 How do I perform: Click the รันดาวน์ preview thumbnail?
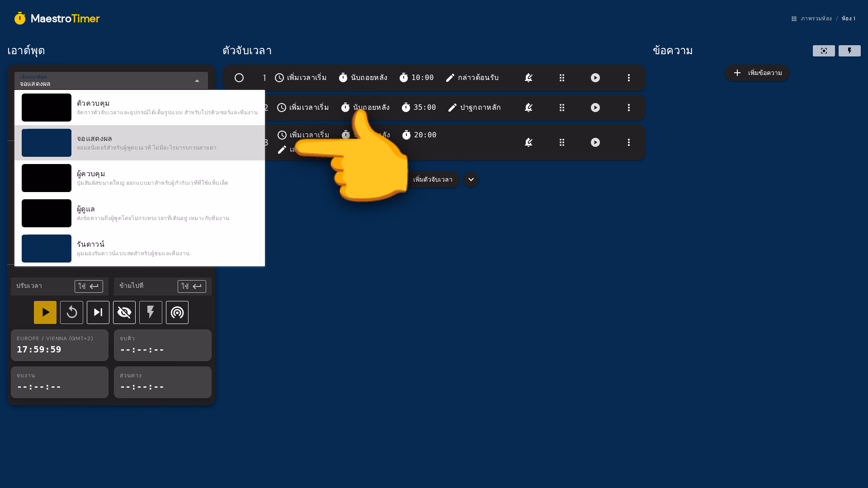coord(47,249)
